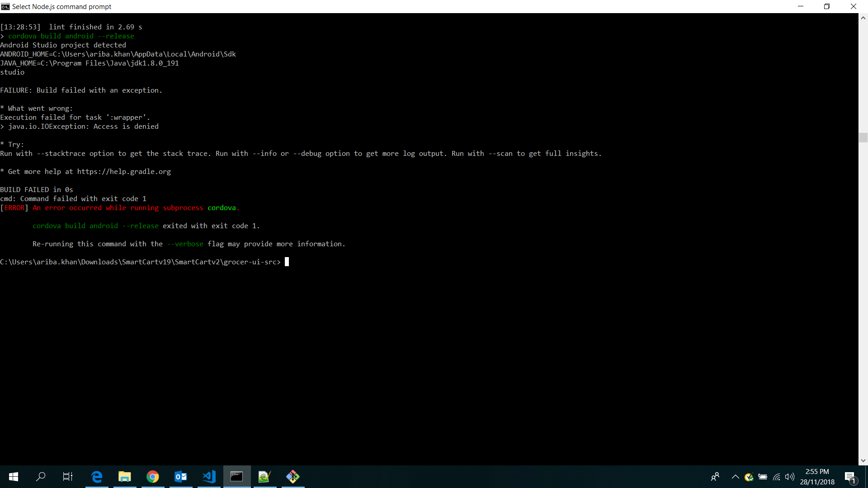Open the battery status icon
This screenshot has height=488, width=868.
tap(763, 477)
